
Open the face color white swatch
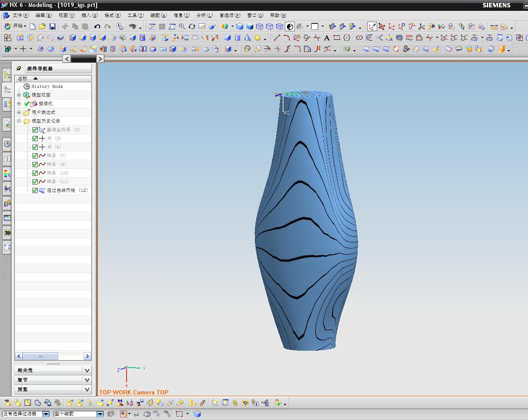[x=314, y=26]
